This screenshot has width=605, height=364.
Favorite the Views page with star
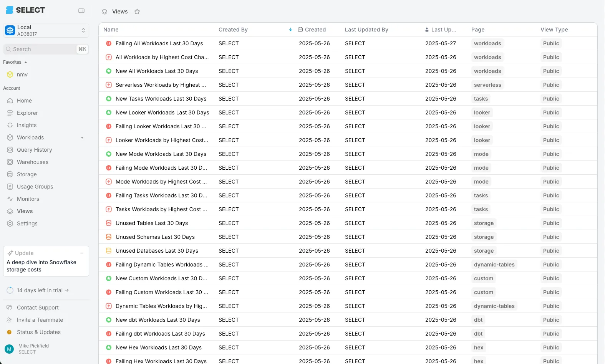click(137, 12)
